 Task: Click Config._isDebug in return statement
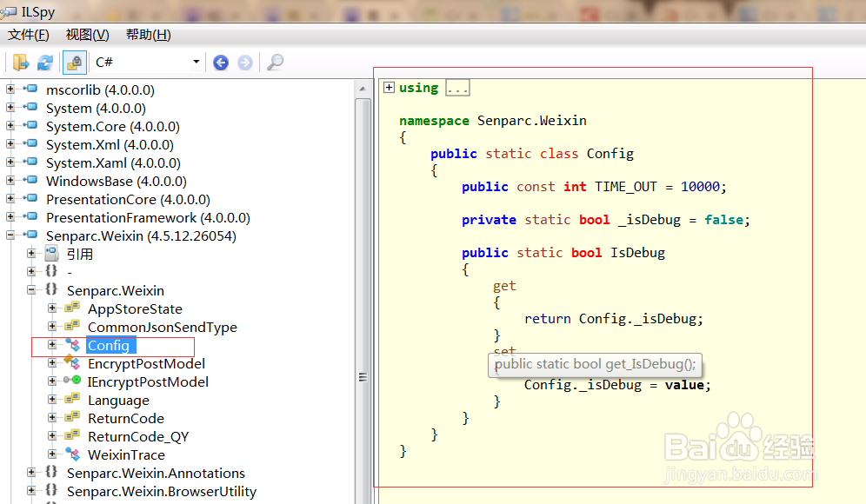637,319
